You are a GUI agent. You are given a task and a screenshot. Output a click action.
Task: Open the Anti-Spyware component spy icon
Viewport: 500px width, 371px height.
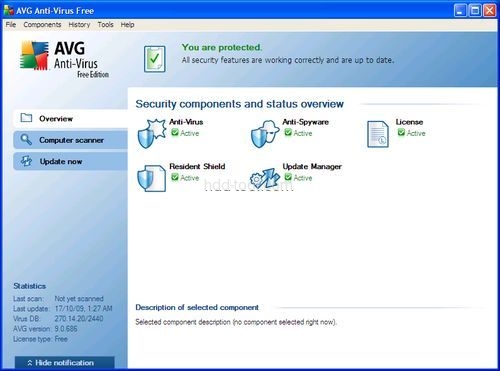pyautogui.click(x=265, y=134)
